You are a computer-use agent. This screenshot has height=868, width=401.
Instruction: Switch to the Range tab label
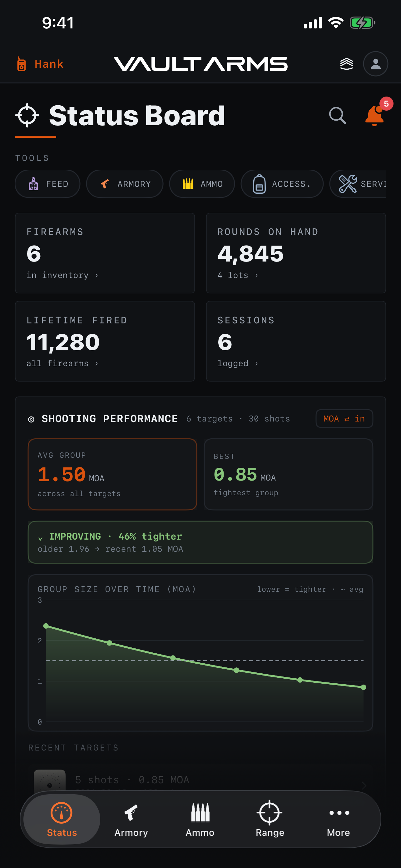coord(270,833)
